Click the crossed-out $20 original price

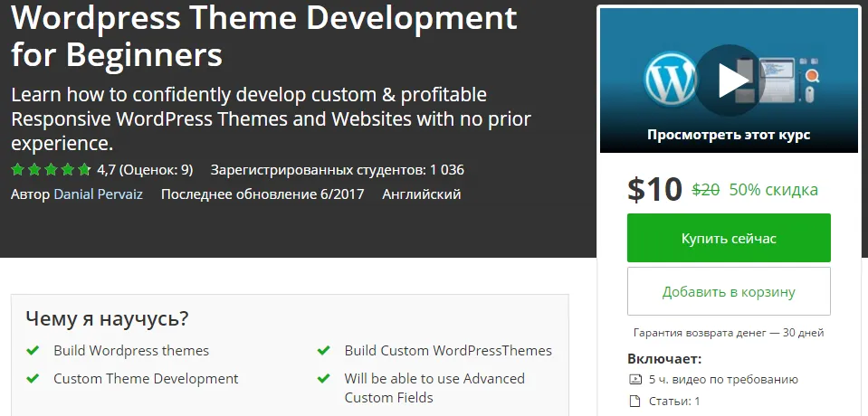706,190
